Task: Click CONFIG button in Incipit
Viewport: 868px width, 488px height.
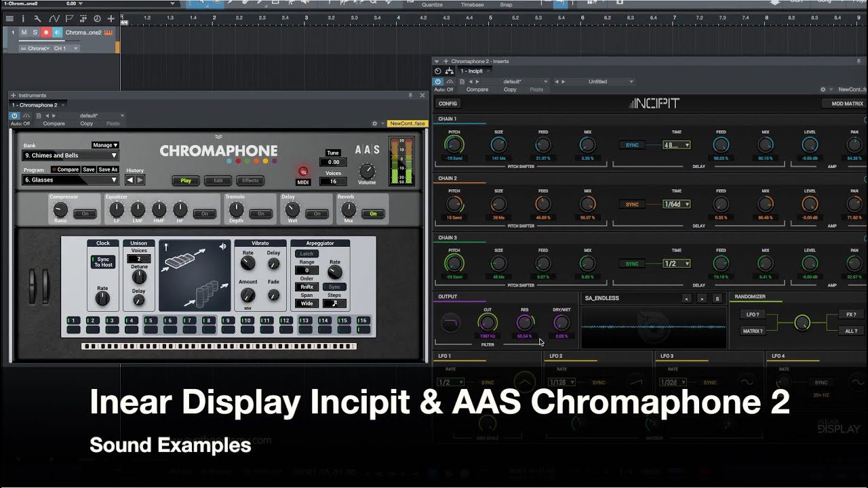Action: [x=448, y=104]
